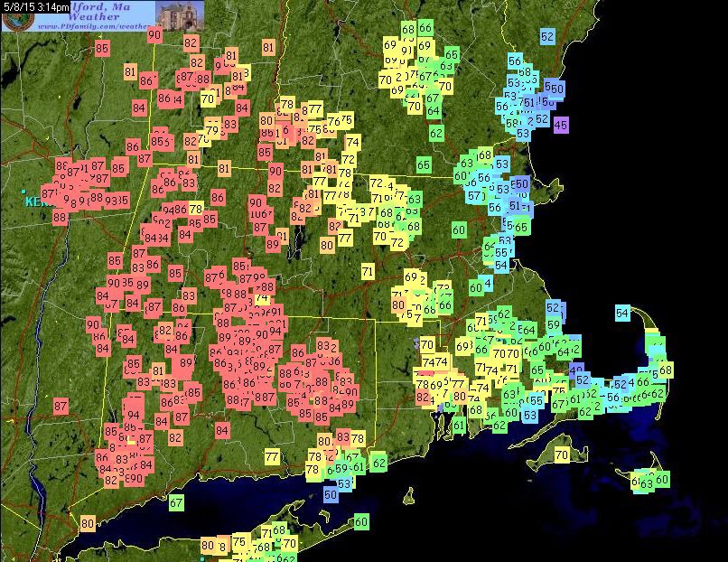This screenshot has height=562, width=728.
Task: Click the yellow 70 marker on Martha's Vineyard
Action: coord(562,455)
